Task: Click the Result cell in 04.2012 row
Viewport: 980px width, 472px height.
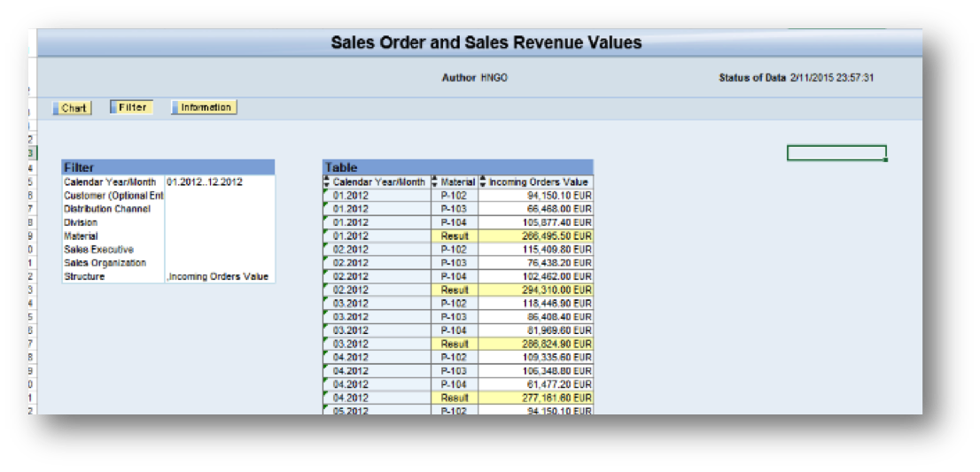Action: 455,398
